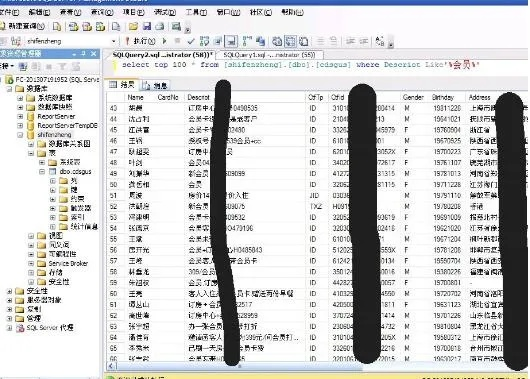Toggle the Results to File icon
The height and width of the screenshot is (379, 530).
tap(303, 41)
